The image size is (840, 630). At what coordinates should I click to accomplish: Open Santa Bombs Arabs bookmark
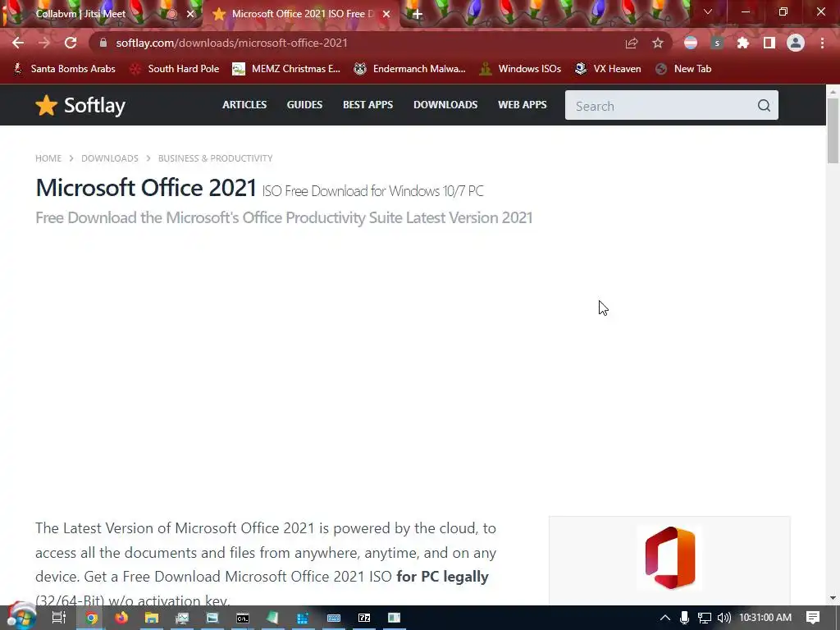64,69
